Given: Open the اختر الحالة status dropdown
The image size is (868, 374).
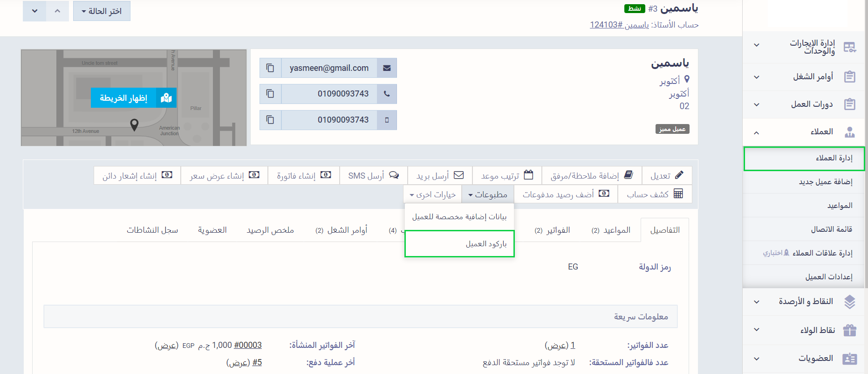Looking at the screenshot, I should pyautogui.click(x=102, y=11).
